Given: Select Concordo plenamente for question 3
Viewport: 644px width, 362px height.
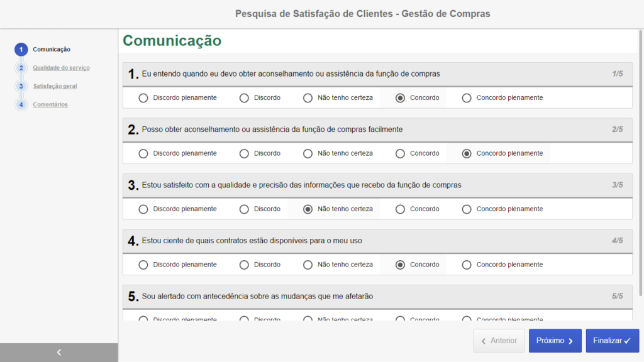Looking at the screenshot, I should (x=467, y=209).
